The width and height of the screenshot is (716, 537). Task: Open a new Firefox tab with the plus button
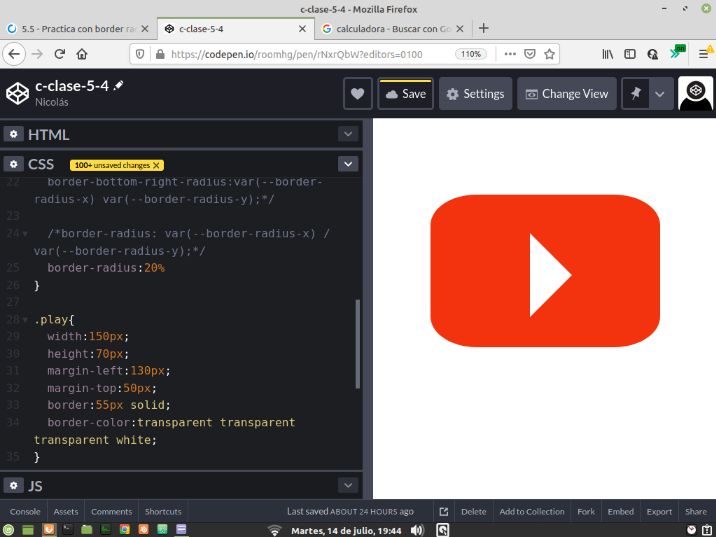click(x=483, y=28)
